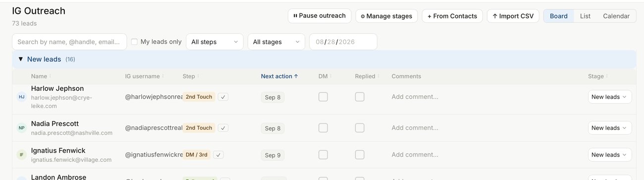
Task: Open Ignatius Fenwick's Stage dropdown
Action: (610, 155)
